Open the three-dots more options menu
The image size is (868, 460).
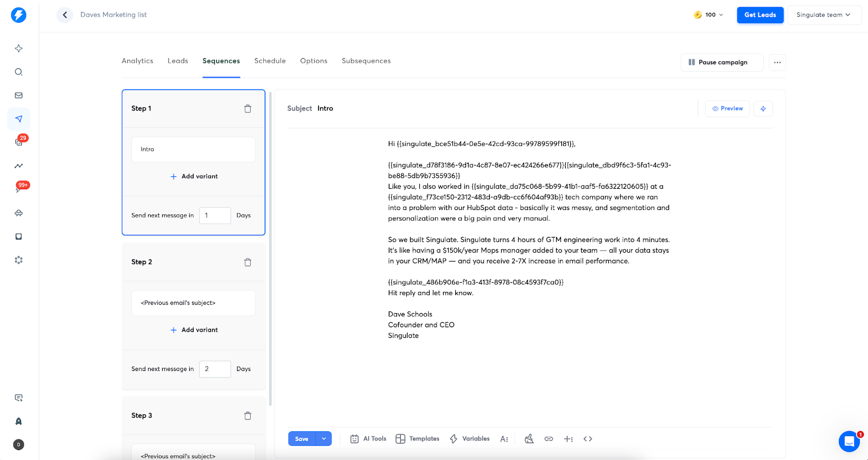pos(777,62)
